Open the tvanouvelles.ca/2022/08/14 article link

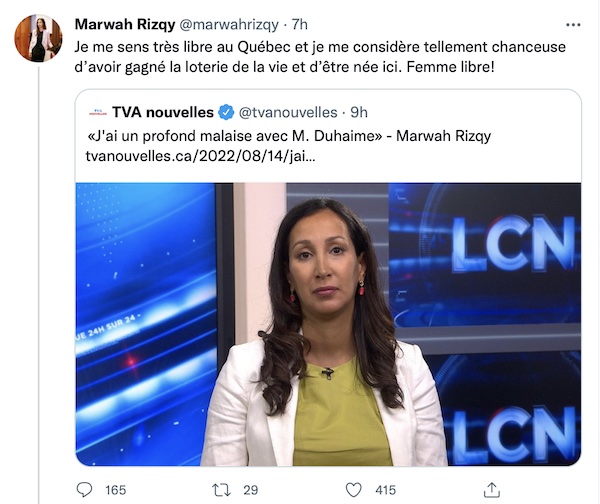point(201,156)
